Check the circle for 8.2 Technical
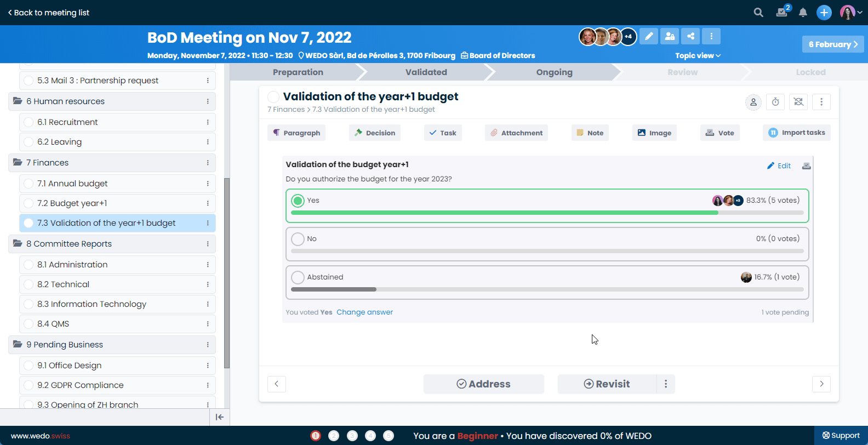 (28, 284)
